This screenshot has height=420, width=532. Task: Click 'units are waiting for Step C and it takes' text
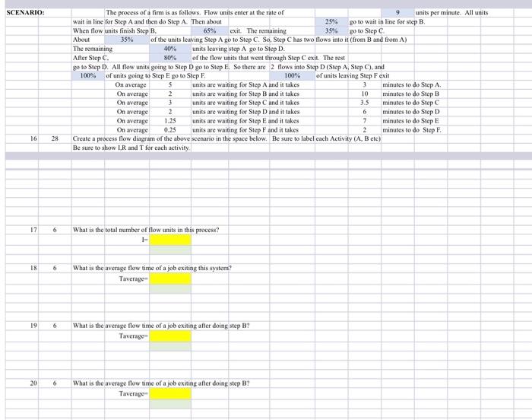[x=245, y=103]
